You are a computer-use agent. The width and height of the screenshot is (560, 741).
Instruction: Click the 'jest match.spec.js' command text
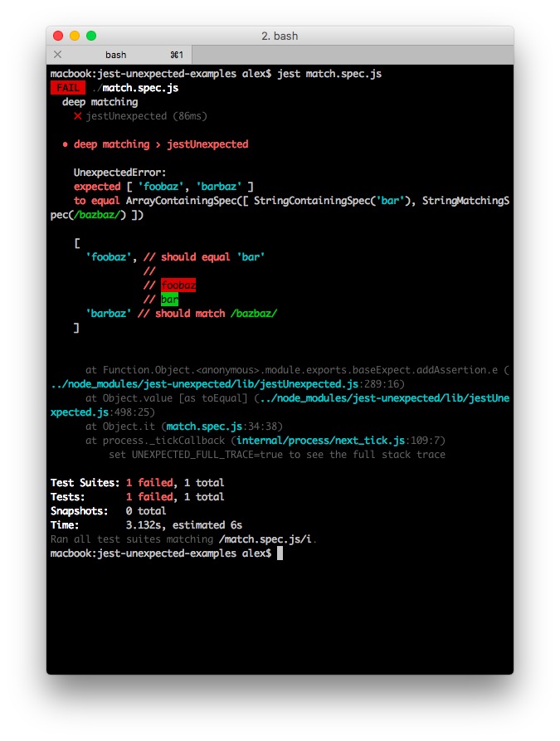[329, 74]
